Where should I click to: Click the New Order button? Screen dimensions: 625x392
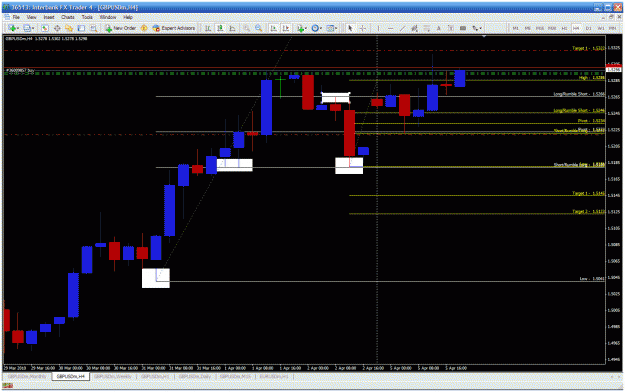(x=120, y=28)
